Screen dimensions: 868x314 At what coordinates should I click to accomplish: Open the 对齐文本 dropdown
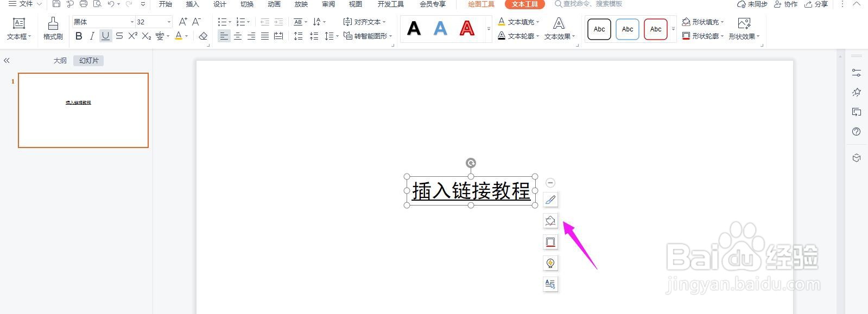tap(365, 22)
